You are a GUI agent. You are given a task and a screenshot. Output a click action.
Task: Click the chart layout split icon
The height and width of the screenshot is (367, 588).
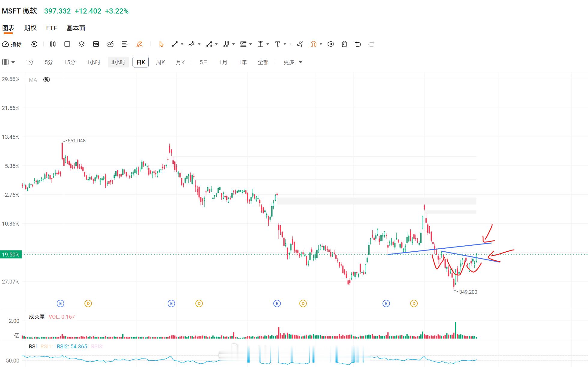pyautogui.click(x=5, y=62)
